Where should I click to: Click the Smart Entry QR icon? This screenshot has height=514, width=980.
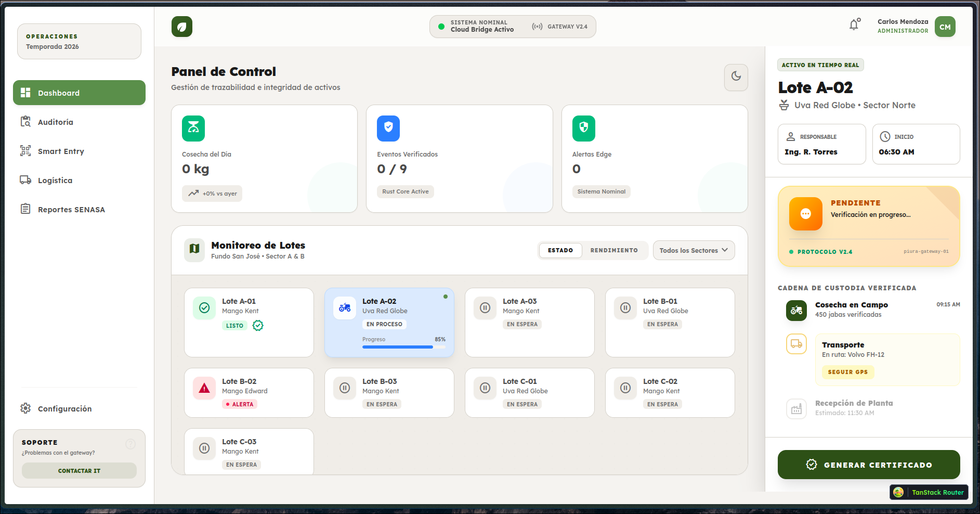tap(25, 151)
